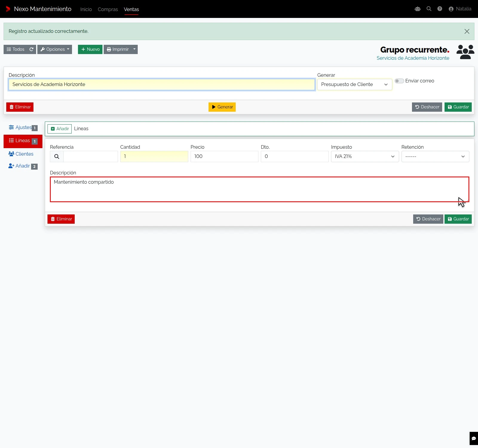This screenshot has height=448, width=478.
Task: Click the Imprimir button
Action: 118,49
